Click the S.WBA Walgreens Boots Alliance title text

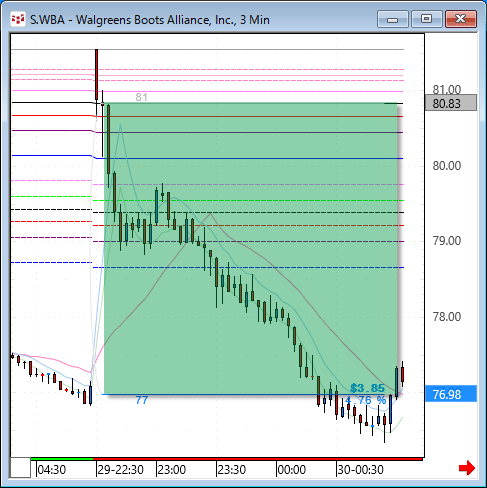click(x=150, y=20)
